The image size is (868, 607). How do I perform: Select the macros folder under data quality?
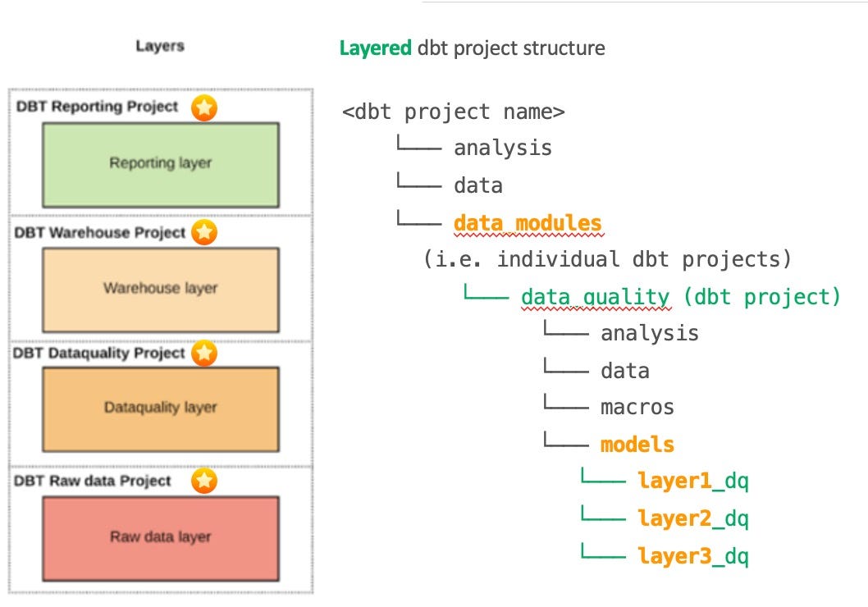pyautogui.click(x=640, y=406)
